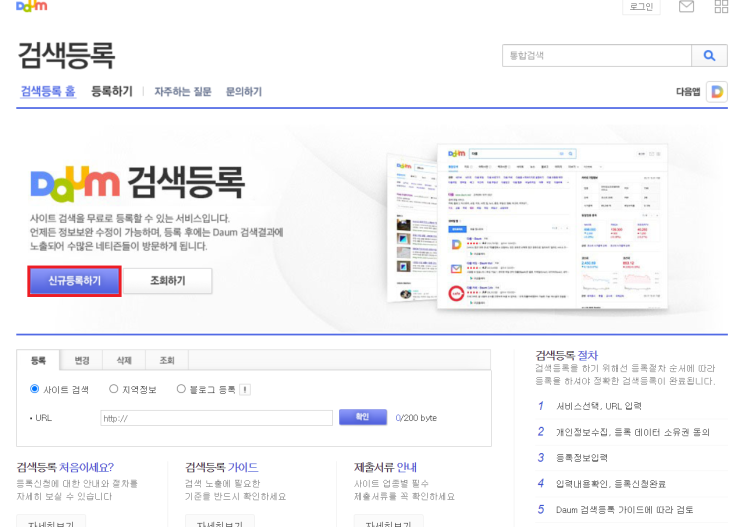
Task: Click the 다음앱 link
Action: (688, 92)
